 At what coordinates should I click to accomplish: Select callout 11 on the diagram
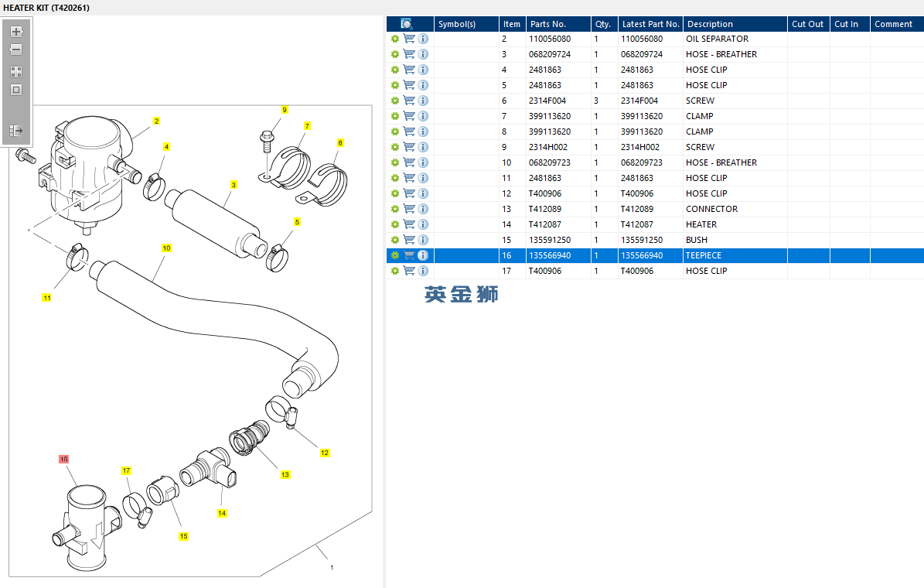tap(47, 298)
